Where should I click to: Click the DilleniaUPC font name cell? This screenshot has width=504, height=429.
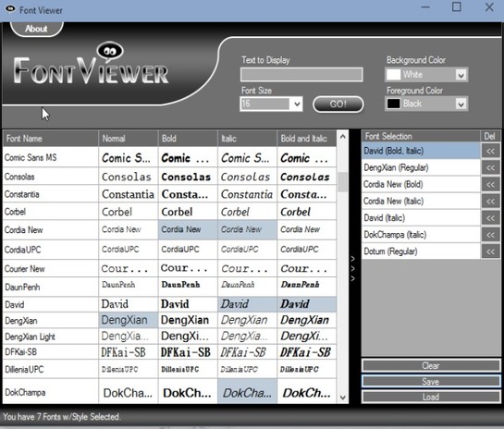point(51,369)
